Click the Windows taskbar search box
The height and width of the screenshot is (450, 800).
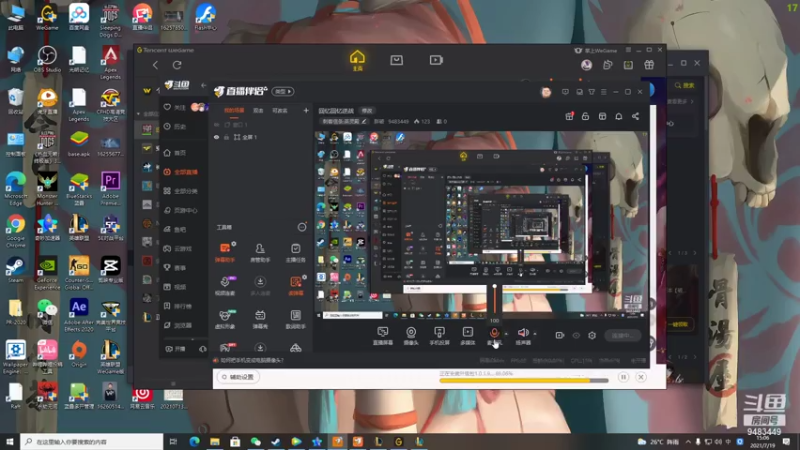tap(92, 441)
